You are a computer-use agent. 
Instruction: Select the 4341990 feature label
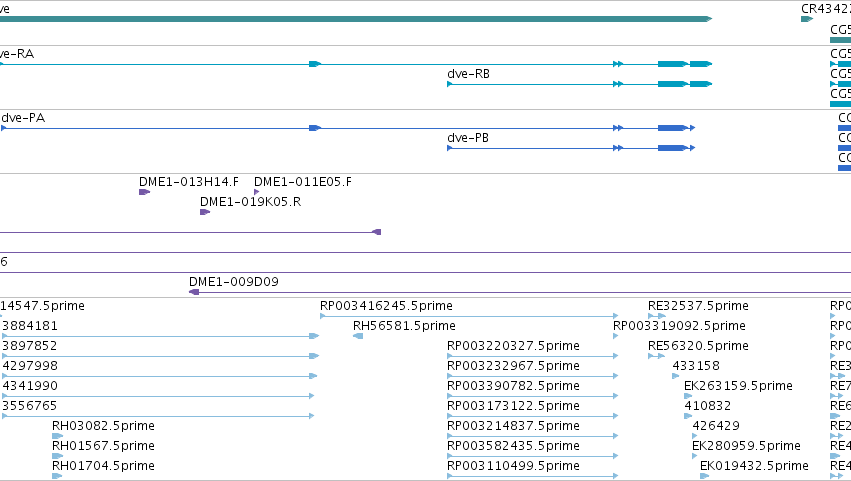point(30,386)
